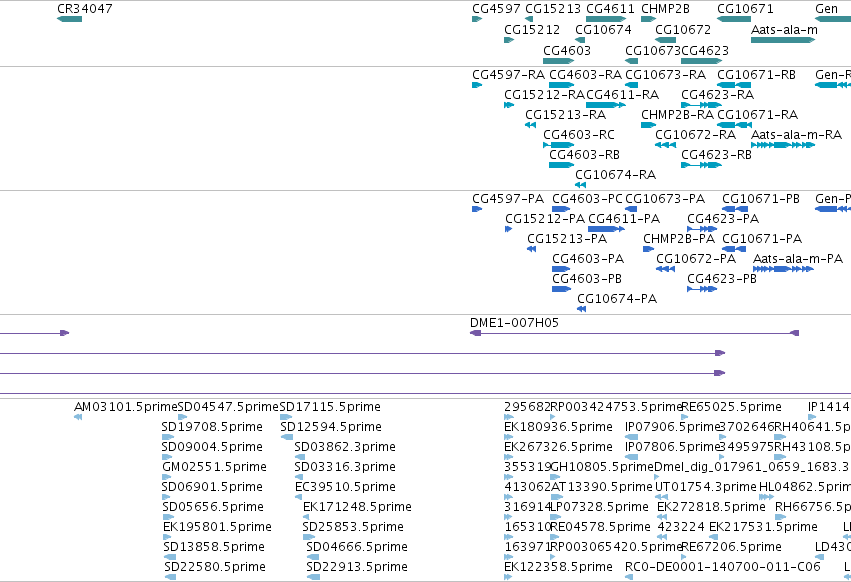Select EST SD04547.5prime

tap(182, 417)
